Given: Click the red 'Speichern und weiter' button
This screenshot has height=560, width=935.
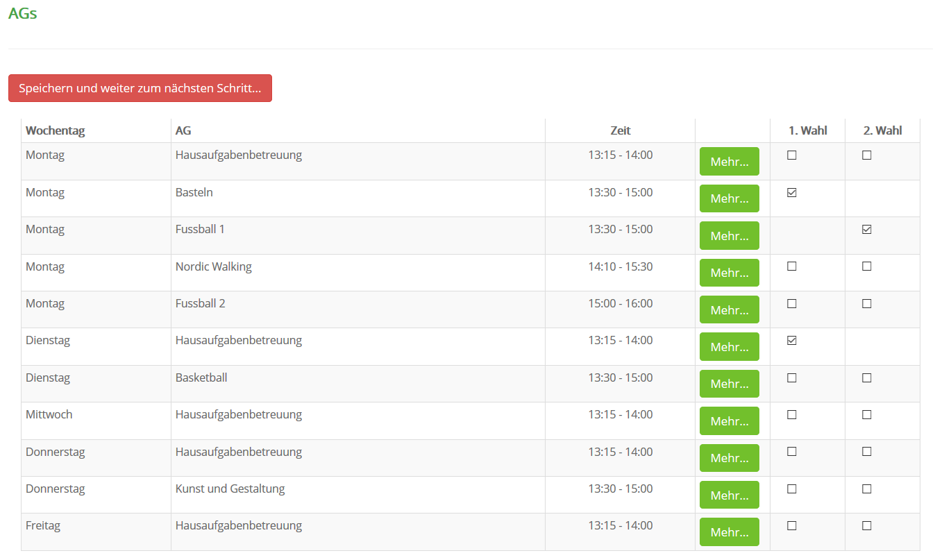Looking at the screenshot, I should [140, 88].
